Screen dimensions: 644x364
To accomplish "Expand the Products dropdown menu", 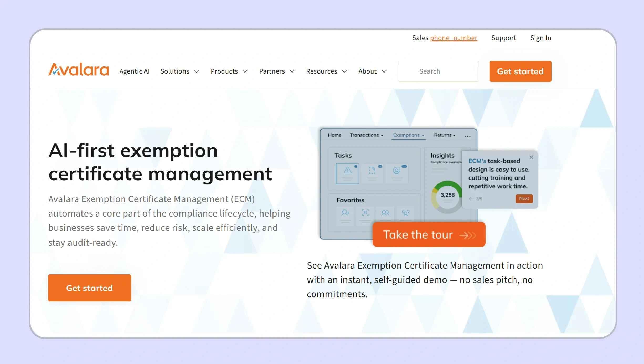I will point(229,71).
